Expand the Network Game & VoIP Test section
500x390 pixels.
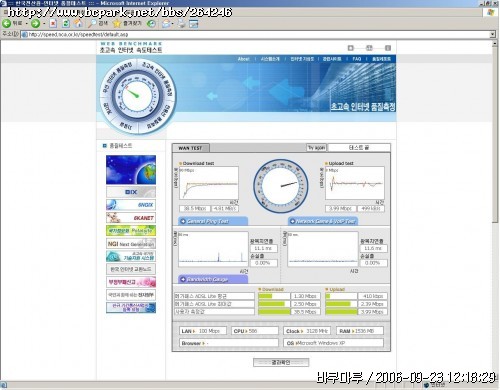click(323, 221)
